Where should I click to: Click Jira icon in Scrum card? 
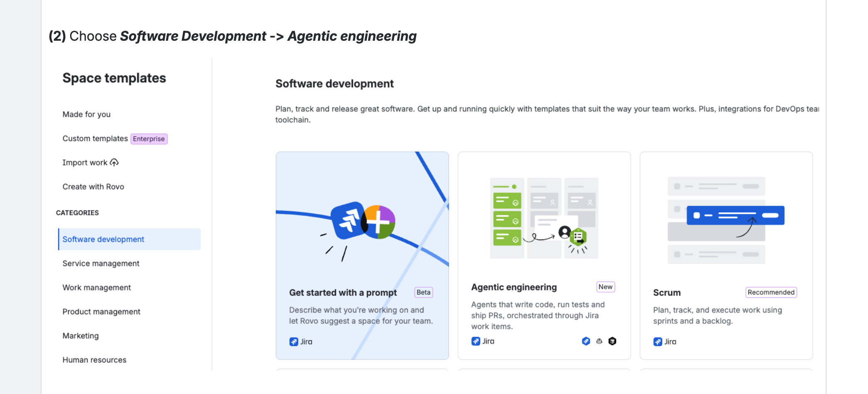(658, 342)
